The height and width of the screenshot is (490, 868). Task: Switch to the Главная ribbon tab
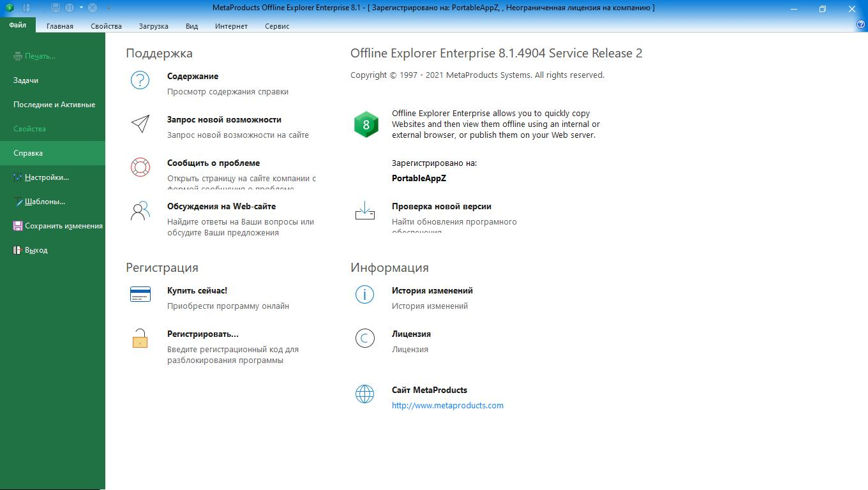pos(60,26)
